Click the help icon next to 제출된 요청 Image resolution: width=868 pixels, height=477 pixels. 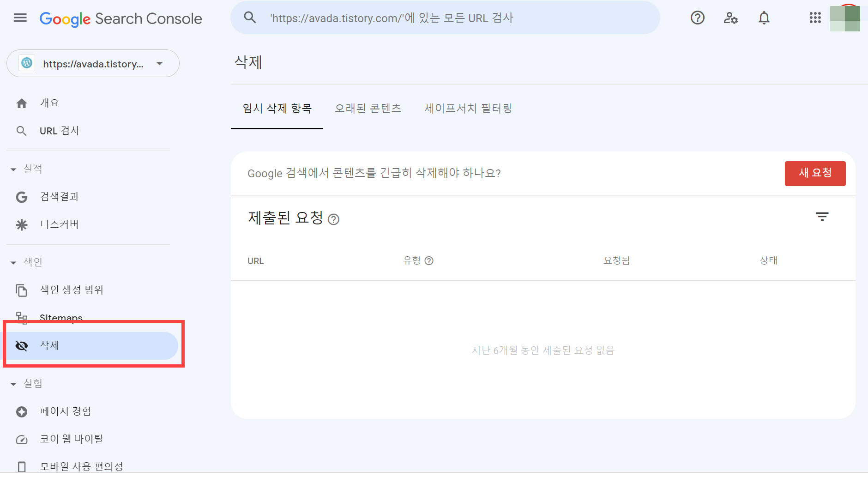(x=334, y=220)
